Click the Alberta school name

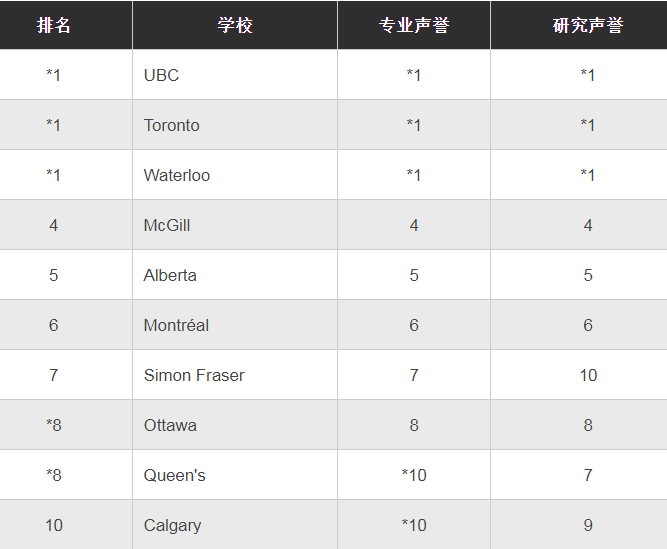(170, 275)
